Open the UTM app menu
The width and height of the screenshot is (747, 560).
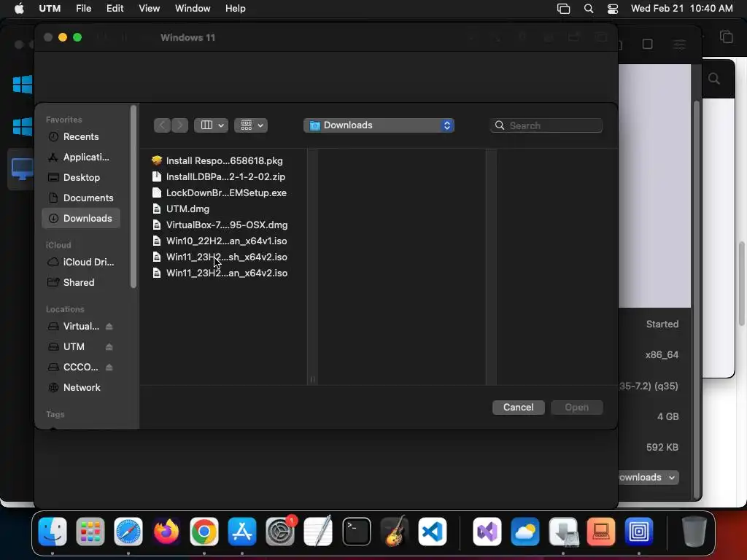(50, 9)
